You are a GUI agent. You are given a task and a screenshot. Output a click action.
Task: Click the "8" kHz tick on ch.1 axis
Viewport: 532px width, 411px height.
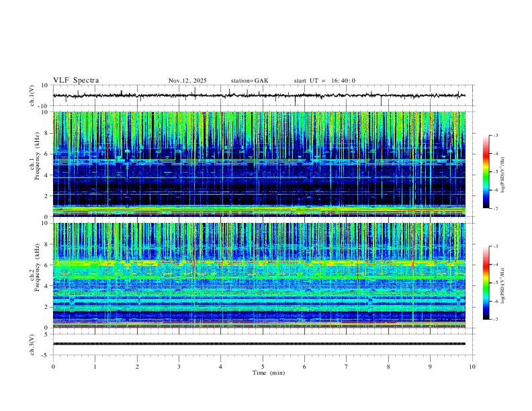(x=47, y=133)
